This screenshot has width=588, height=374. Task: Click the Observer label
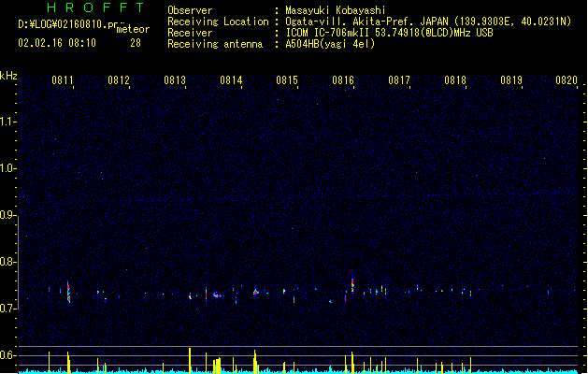pos(190,10)
